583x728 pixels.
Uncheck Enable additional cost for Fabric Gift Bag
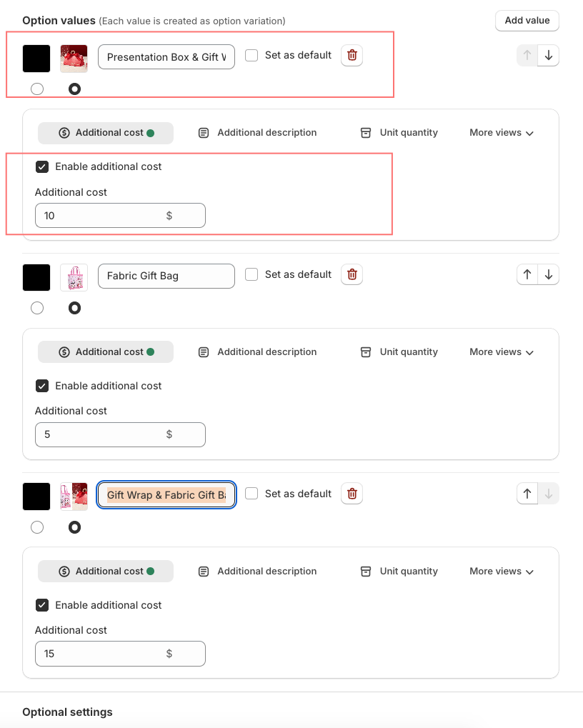[x=42, y=386]
